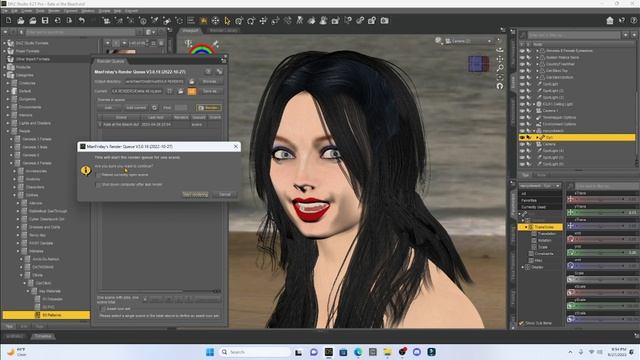
Task: Click Browse for output directory
Action: point(210,82)
